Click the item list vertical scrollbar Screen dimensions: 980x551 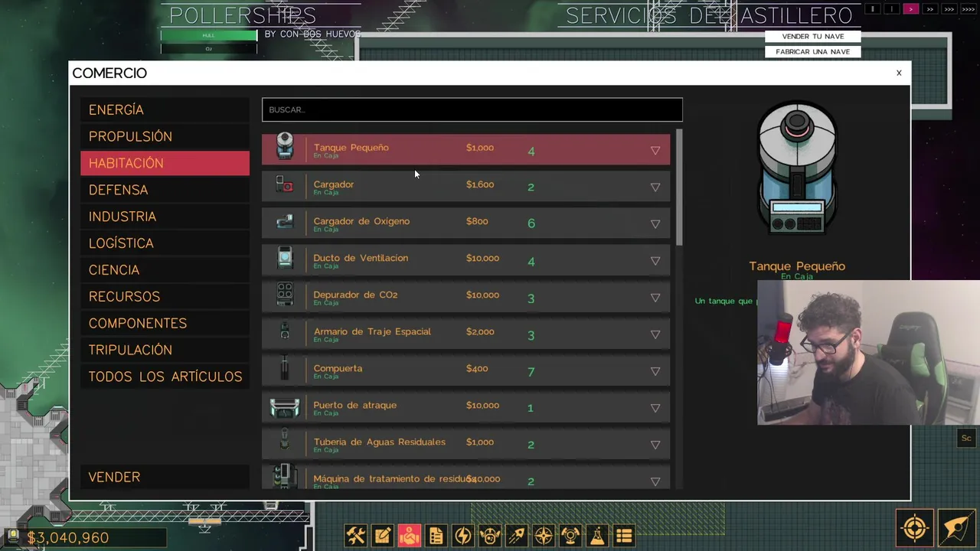679,187
